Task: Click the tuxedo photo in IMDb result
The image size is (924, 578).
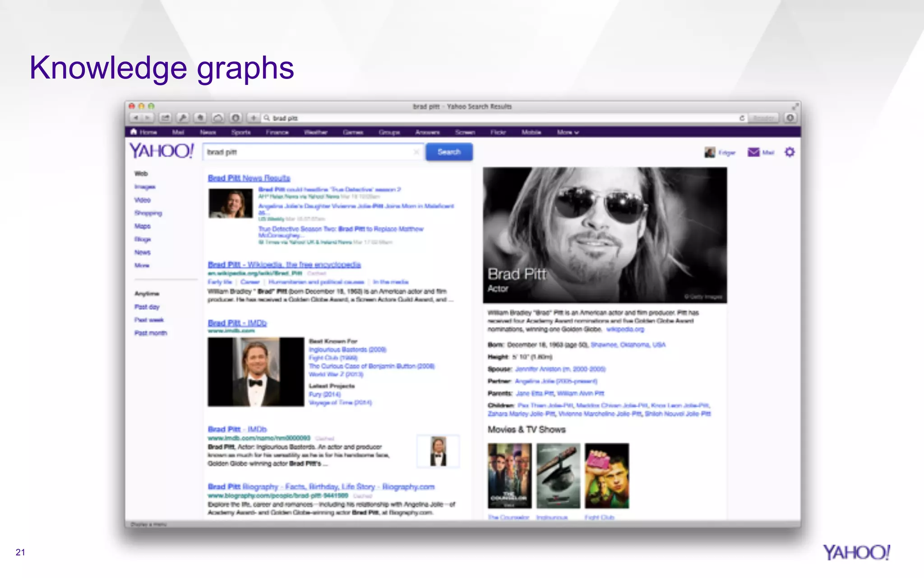Action: tap(256, 372)
